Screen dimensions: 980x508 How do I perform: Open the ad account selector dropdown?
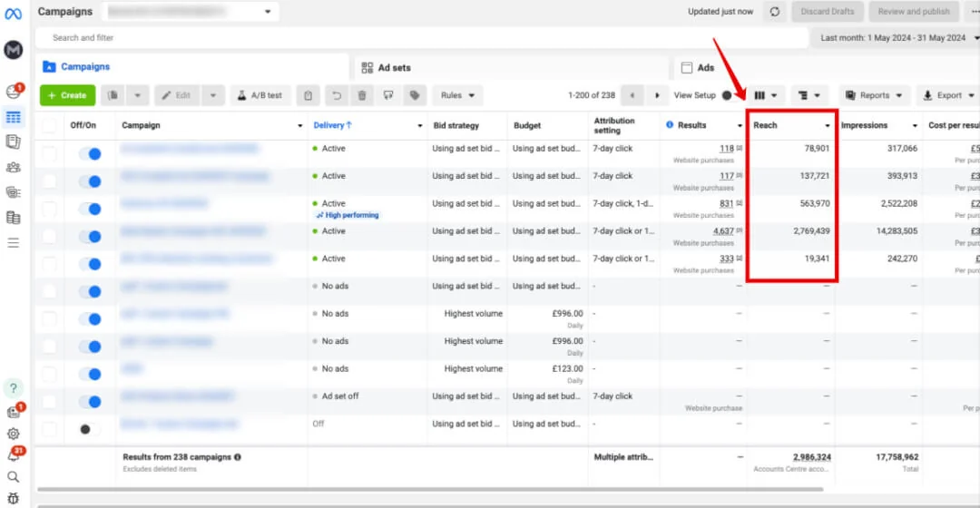click(190, 11)
